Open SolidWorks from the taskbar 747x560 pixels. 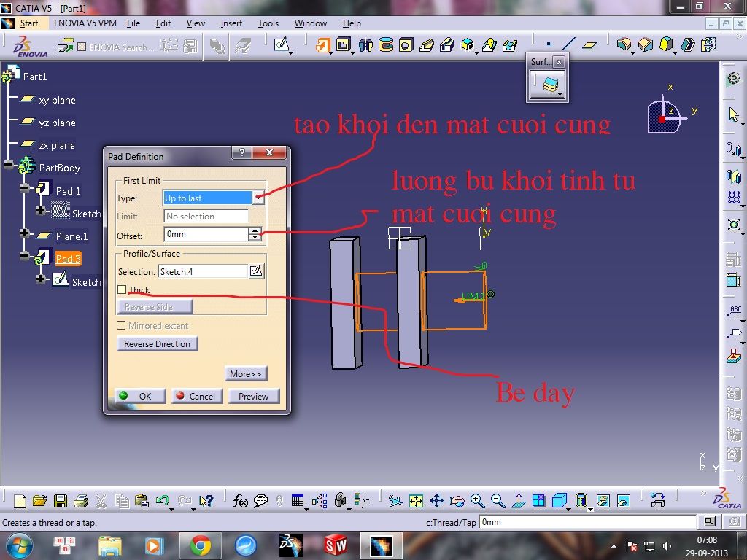click(x=335, y=545)
